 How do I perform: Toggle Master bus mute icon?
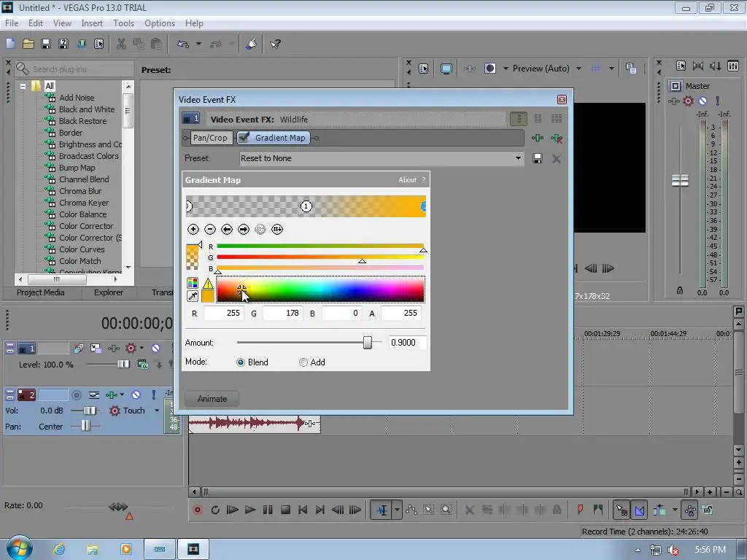(703, 101)
